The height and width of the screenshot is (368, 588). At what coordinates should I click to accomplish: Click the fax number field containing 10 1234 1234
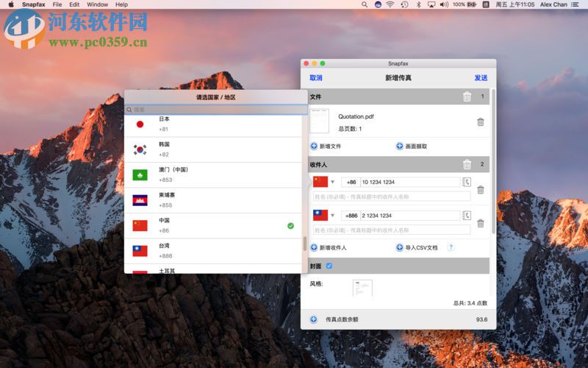coord(410,182)
